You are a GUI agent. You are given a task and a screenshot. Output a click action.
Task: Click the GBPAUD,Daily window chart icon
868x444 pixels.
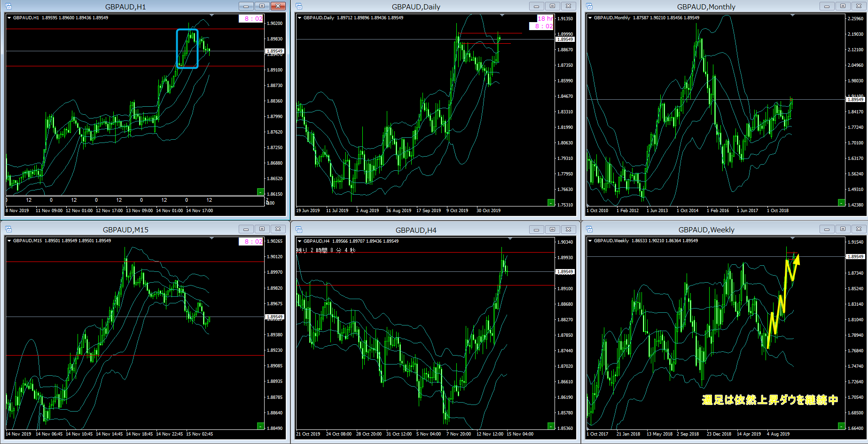point(299,7)
